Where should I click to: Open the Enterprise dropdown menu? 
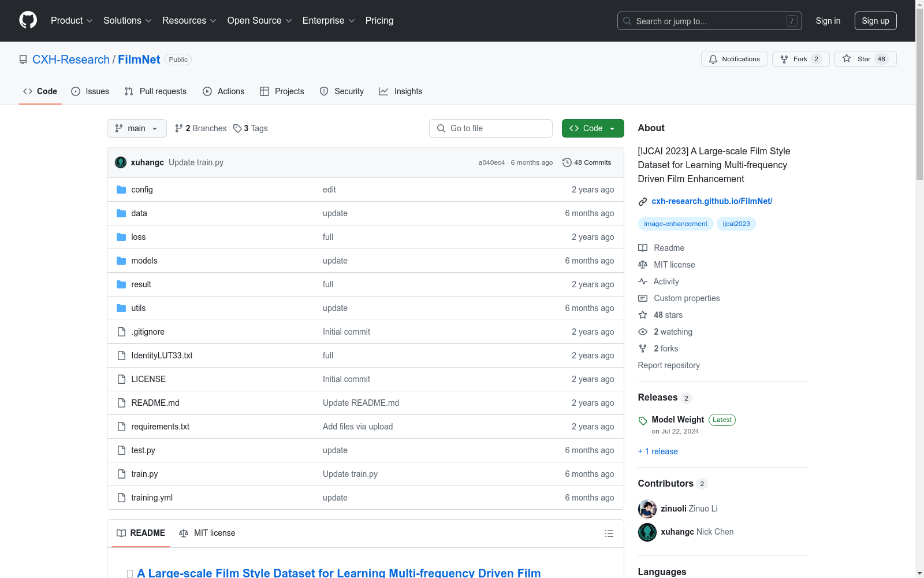329,21
